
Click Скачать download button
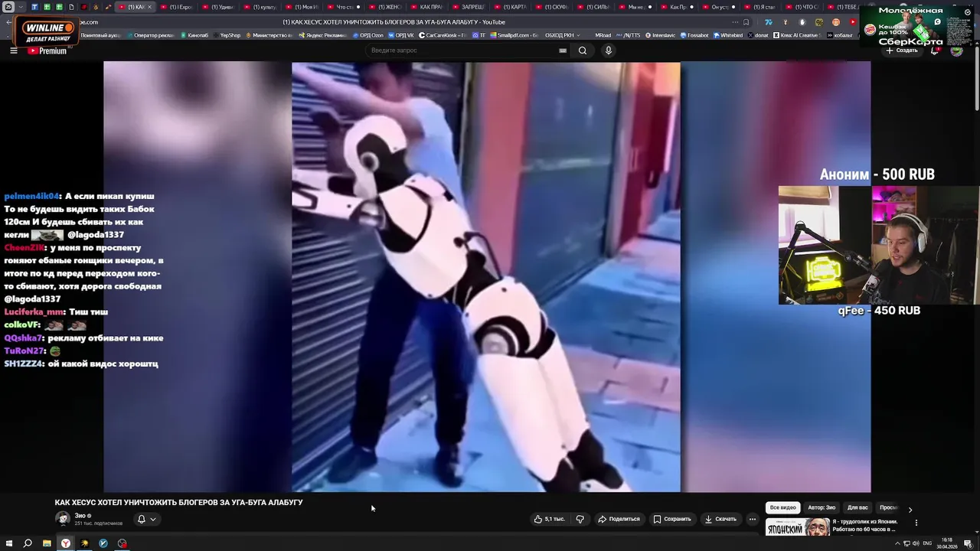720,519
